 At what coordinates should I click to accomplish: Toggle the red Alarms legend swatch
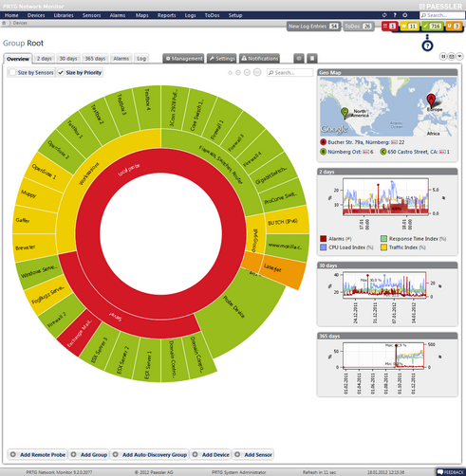tap(323, 239)
